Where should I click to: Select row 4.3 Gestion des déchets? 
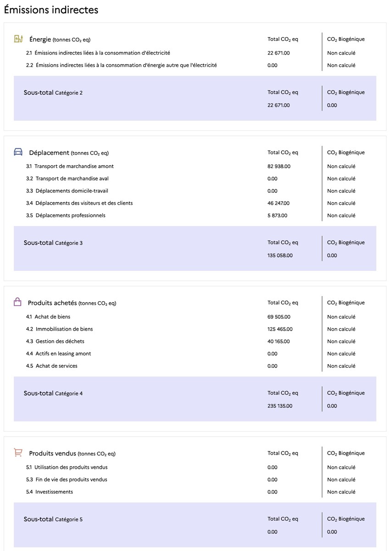click(55, 342)
